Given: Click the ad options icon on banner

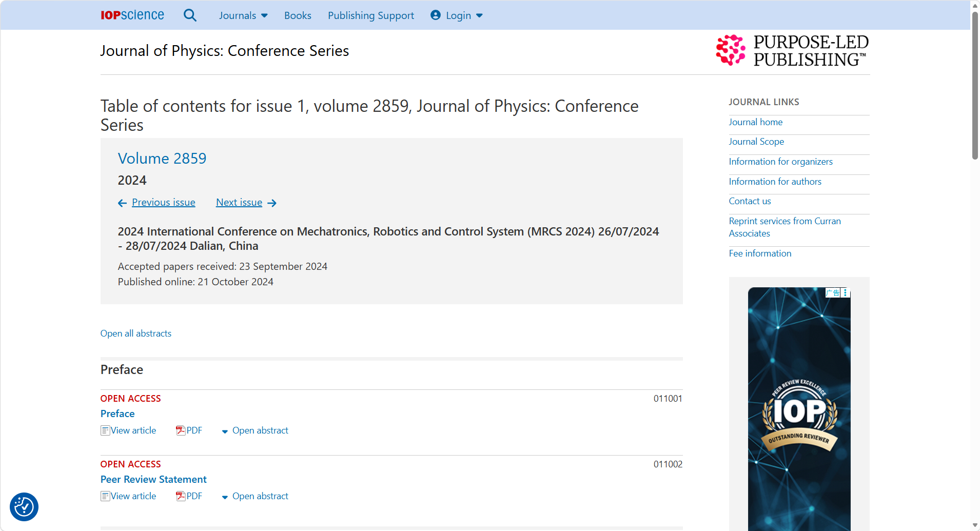Looking at the screenshot, I should tap(845, 292).
